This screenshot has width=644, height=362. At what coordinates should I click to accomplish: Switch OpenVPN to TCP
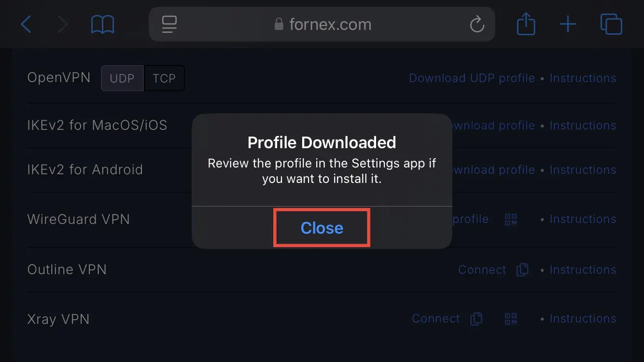[164, 78]
